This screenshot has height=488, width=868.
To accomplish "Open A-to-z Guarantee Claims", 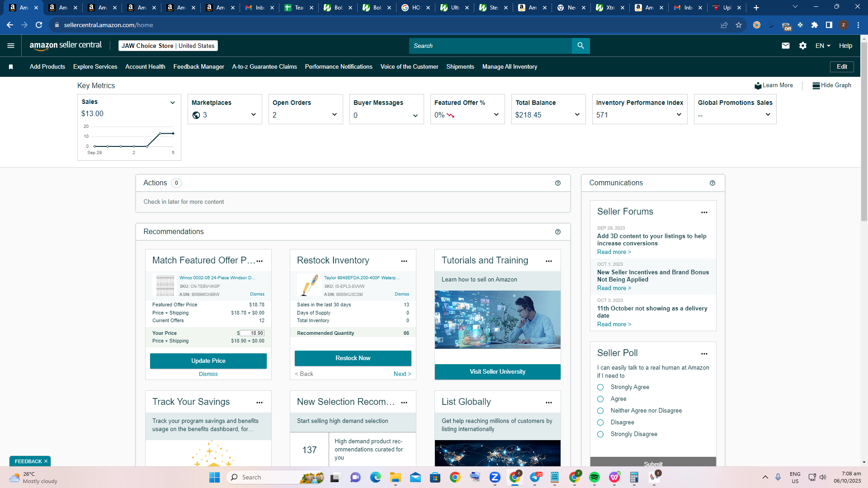I will click(x=264, y=67).
